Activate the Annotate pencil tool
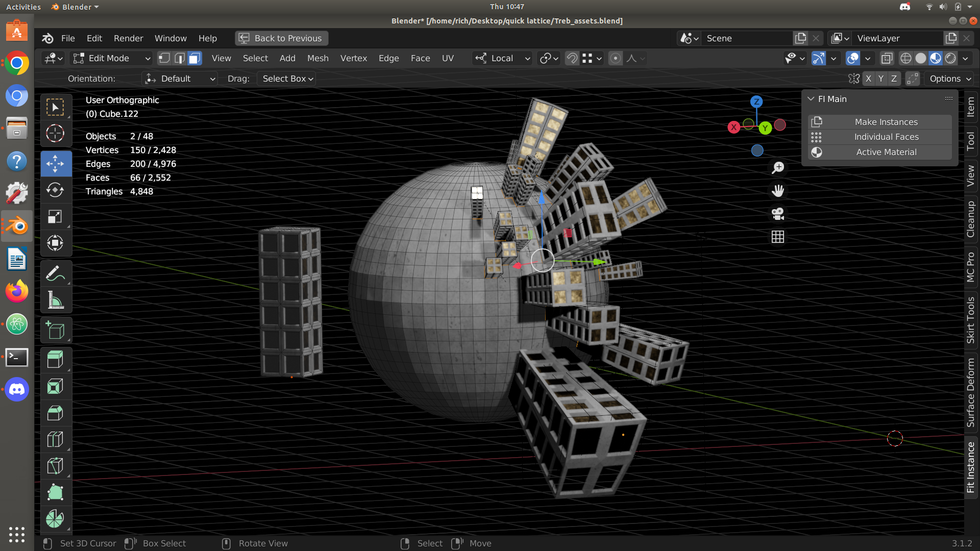Screen dimensions: 980x551 (55, 274)
